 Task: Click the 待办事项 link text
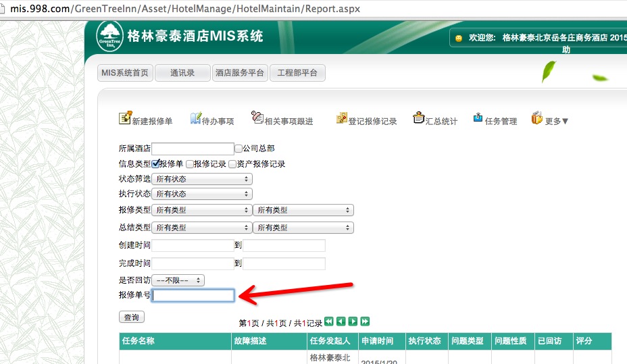(x=218, y=121)
